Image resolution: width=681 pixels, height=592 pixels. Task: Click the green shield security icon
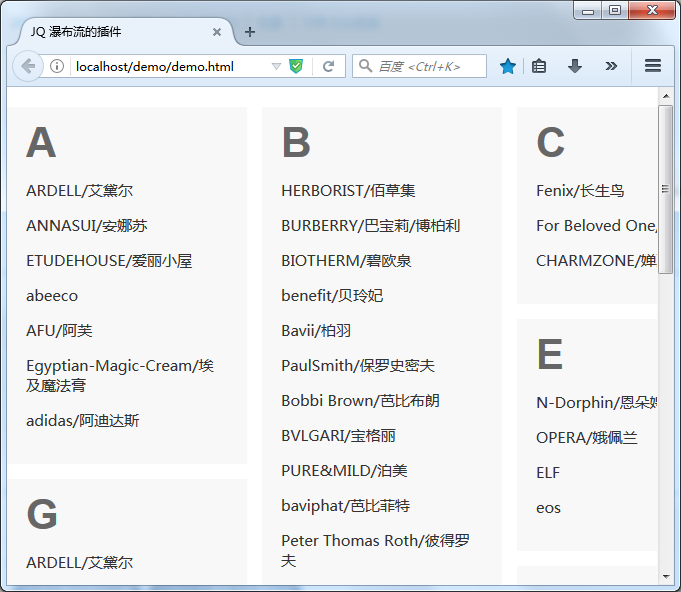point(296,66)
